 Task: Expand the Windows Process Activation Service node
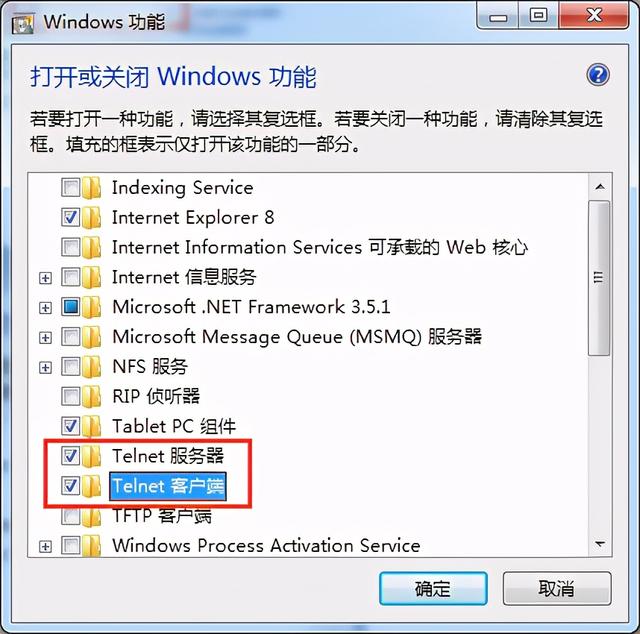click(45, 547)
